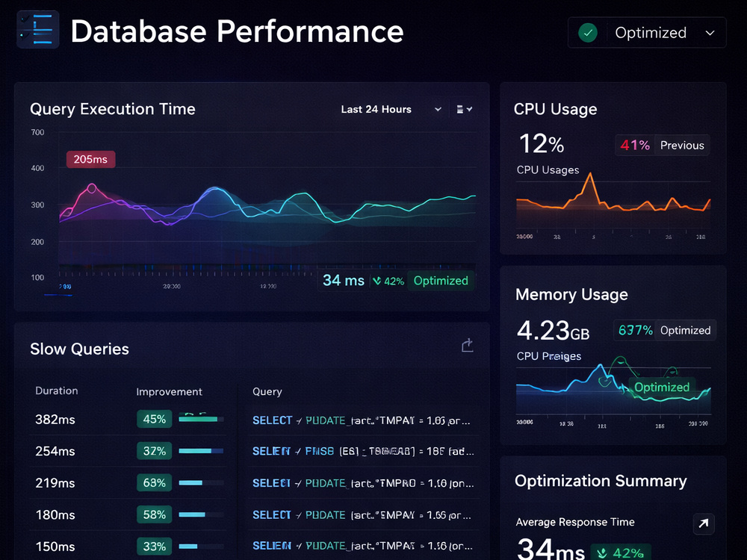This screenshot has width=747, height=560.
Task: Click the 12% CPU usage value
Action: [541, 144]
